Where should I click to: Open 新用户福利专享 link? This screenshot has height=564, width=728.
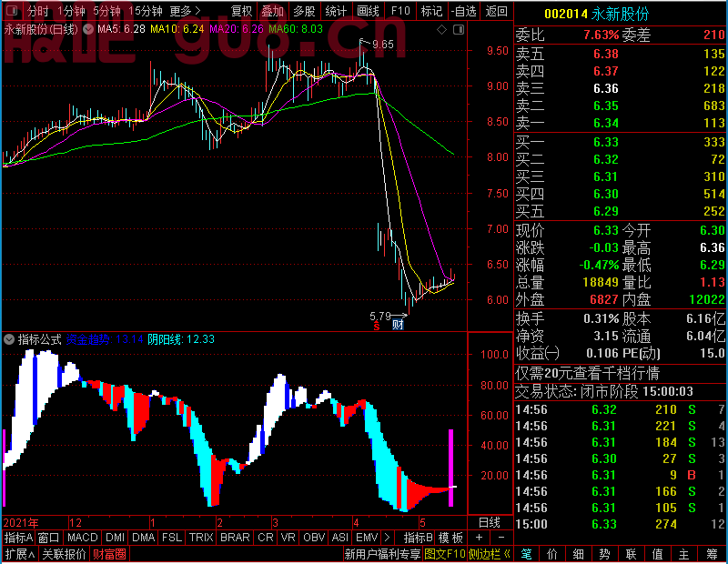tap(382, 554)
